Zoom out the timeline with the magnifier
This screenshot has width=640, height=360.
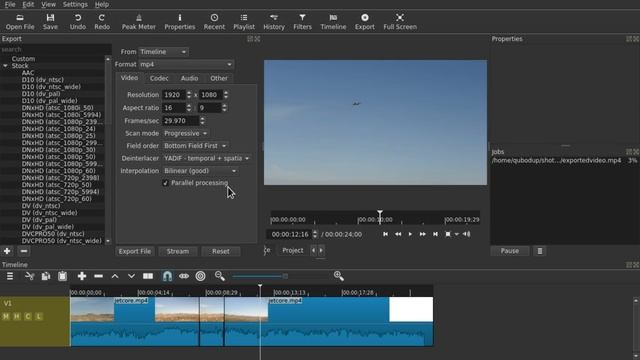point(220,276)
